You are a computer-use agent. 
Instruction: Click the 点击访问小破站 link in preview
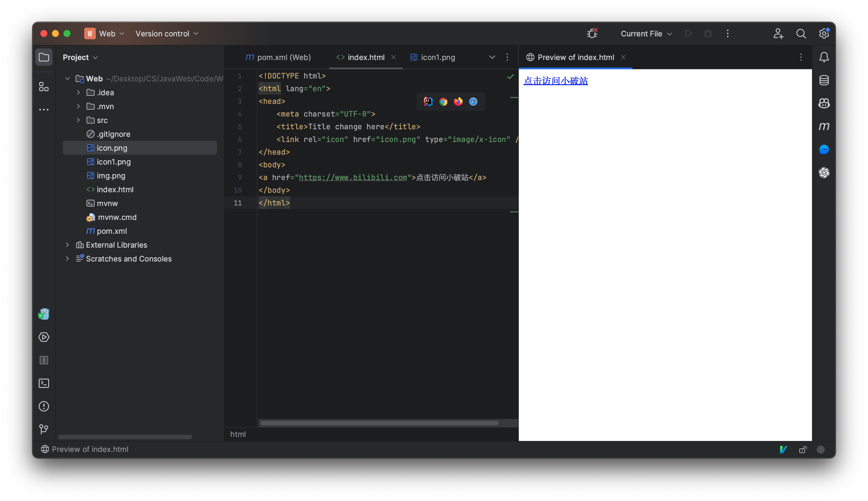[555, 81]
